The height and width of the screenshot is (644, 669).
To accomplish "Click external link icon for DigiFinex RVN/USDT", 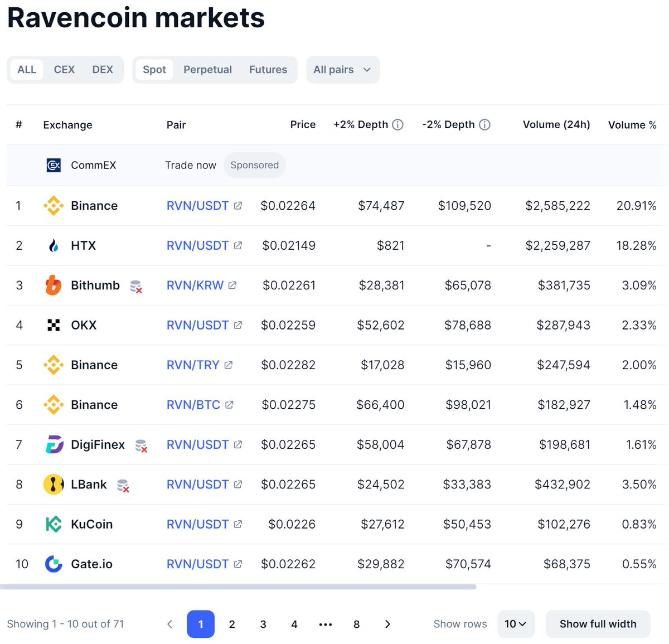I will coord(238,444).
